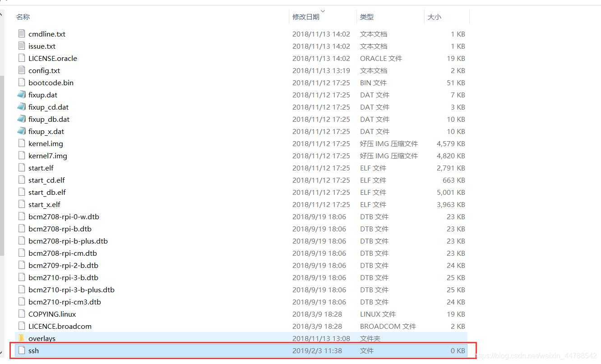
Task: Click the bcm2709-rpi-2-b.dtb file icon
Action: click(22, 265)
